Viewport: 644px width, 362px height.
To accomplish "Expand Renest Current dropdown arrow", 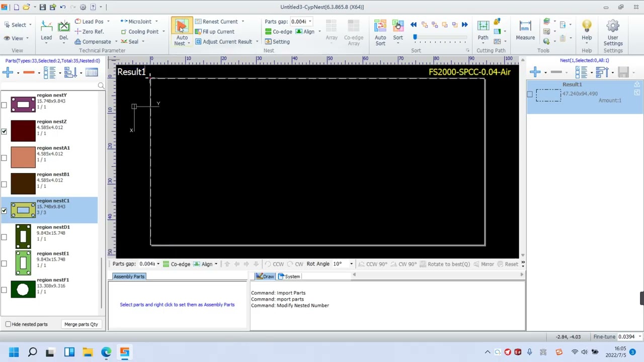I will [243, 22].
